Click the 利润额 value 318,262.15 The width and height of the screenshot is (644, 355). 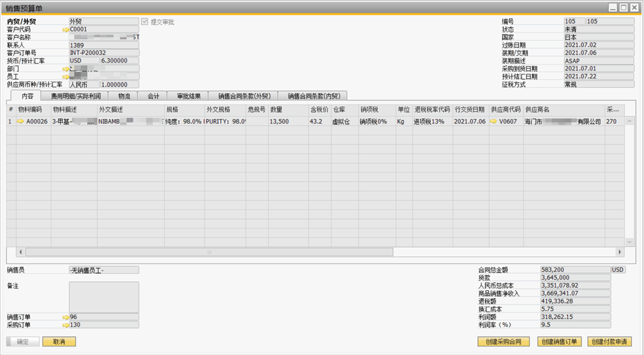click(x=575, y=317)
